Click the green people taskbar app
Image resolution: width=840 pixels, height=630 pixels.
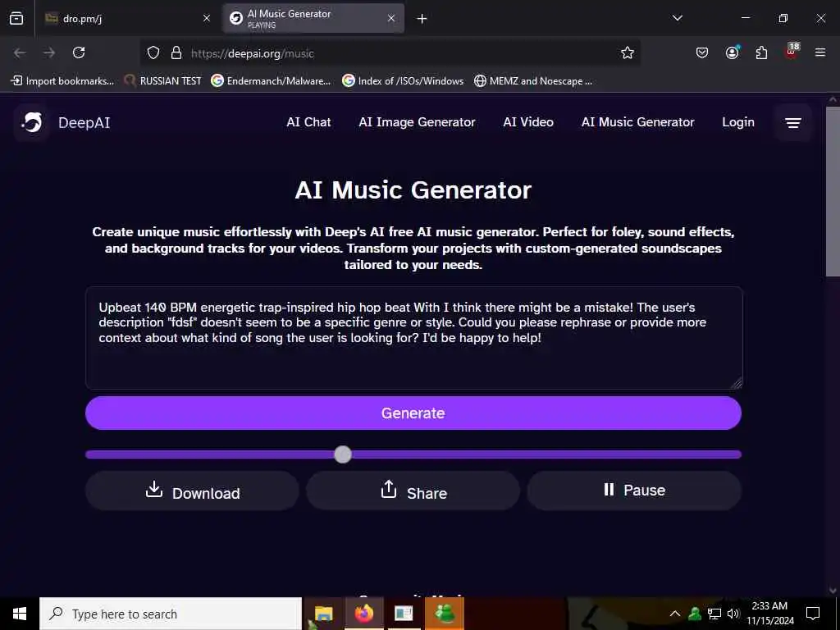445,614
